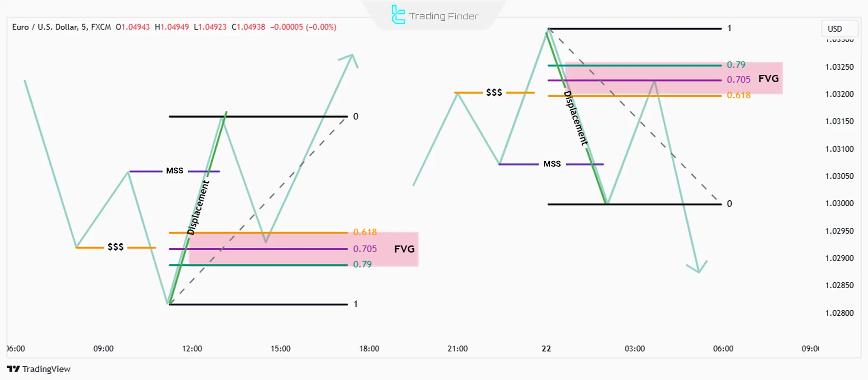Click the MSS label below the $$$ high
868x380 pixels.
click(552, 164)
